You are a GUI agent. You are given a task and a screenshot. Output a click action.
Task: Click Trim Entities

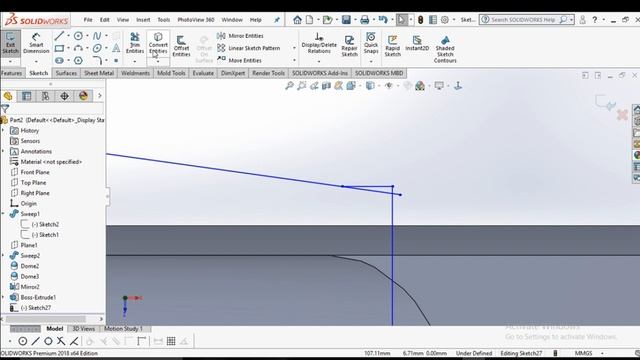click(135, 43)
